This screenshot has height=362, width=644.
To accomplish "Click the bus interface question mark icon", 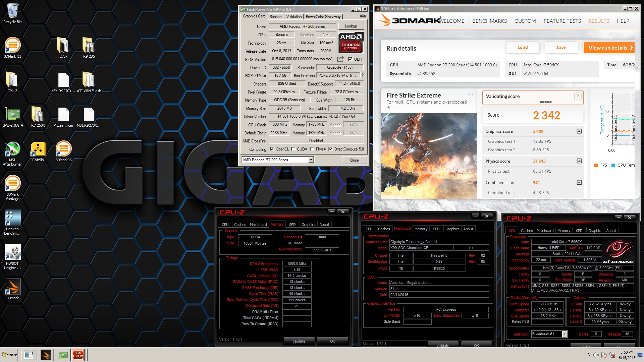I will click(363, 75).
